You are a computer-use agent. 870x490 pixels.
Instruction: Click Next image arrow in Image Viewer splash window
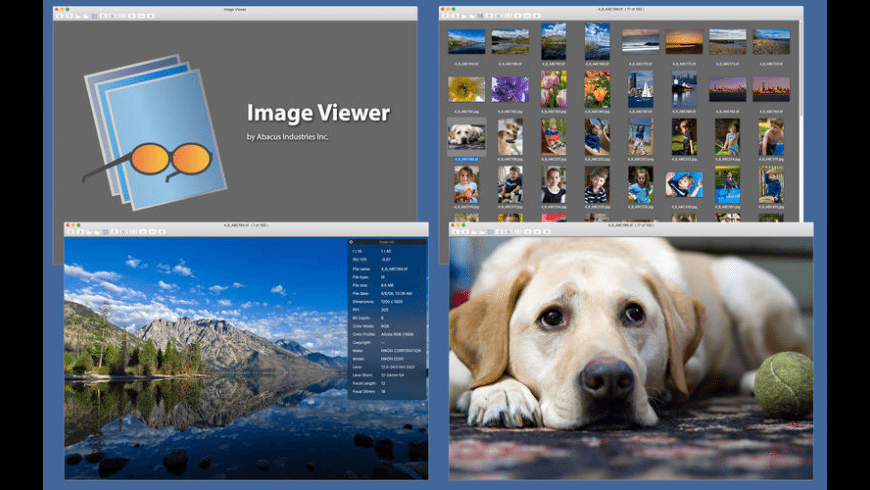(x=69, y=16)
